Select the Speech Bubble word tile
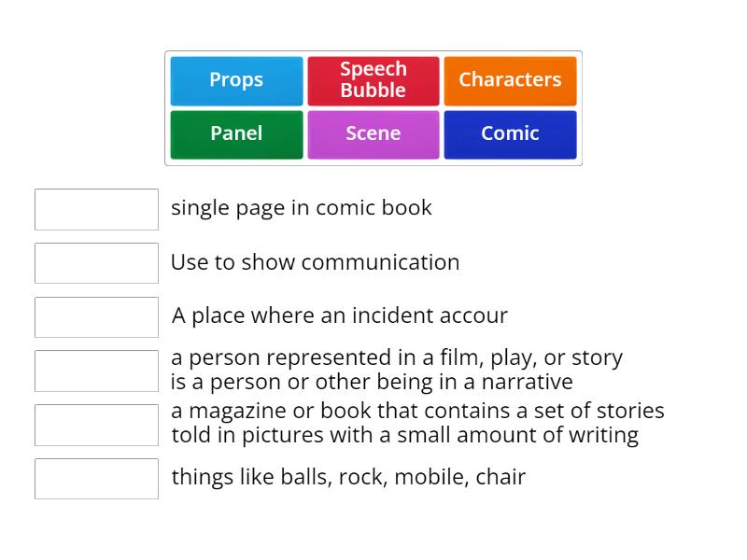This screenshot has height=560, width=747. tap(373, 80)
